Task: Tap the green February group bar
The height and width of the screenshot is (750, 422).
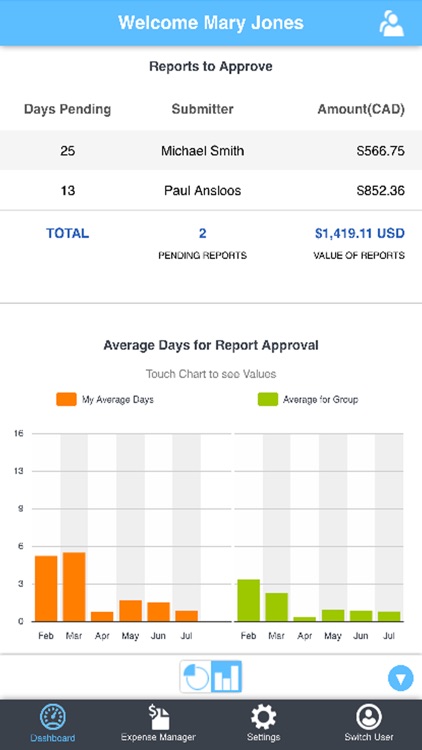Action: point(249,600)
